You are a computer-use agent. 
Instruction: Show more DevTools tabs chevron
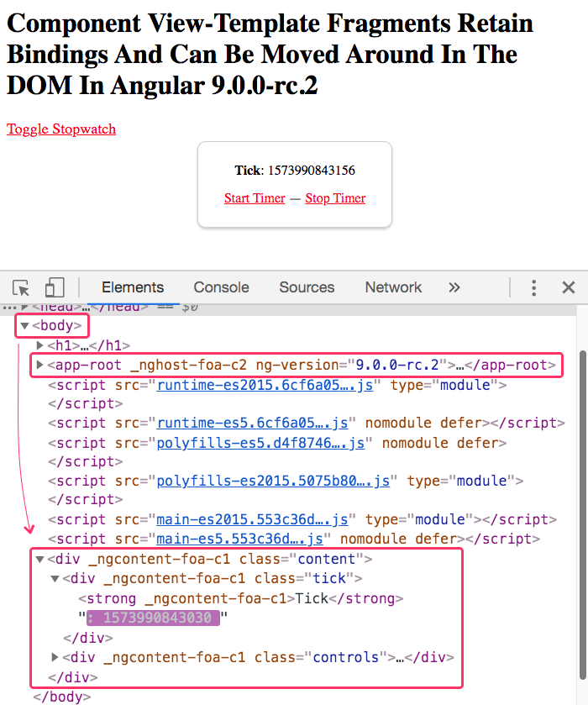click(454, 287)
